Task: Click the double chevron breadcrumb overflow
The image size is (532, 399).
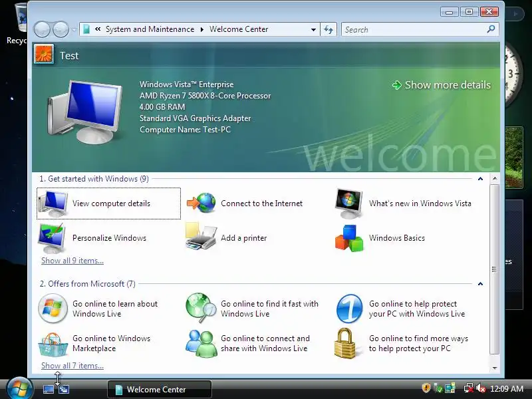Action: (98, 29)
